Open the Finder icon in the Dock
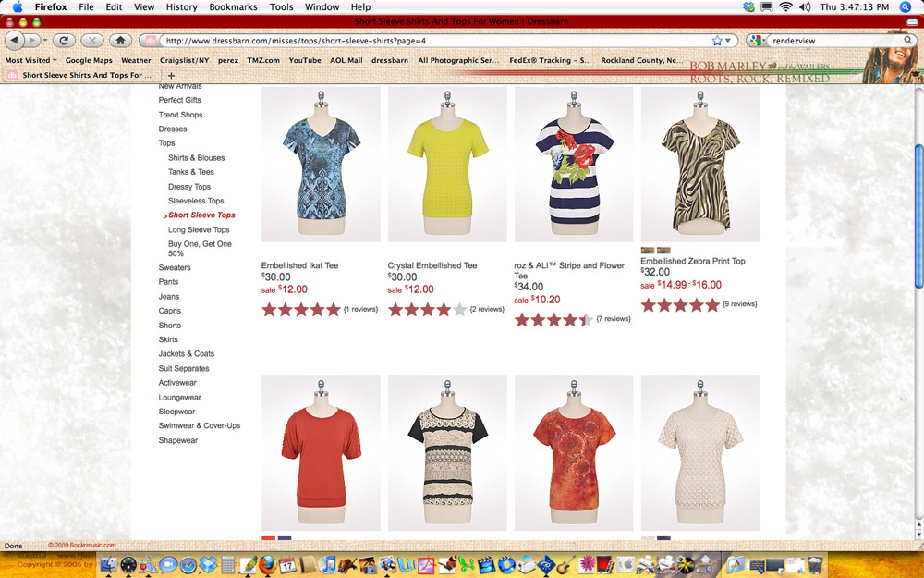 click(110, 565)
